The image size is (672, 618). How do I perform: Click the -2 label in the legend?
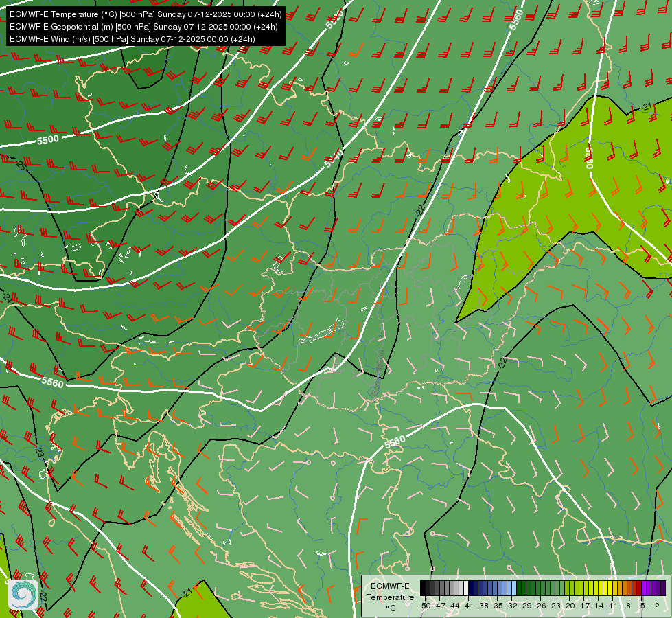656,606
